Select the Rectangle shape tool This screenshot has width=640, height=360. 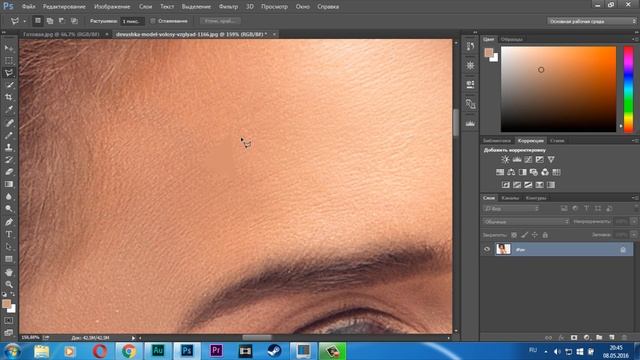(9, 259)
